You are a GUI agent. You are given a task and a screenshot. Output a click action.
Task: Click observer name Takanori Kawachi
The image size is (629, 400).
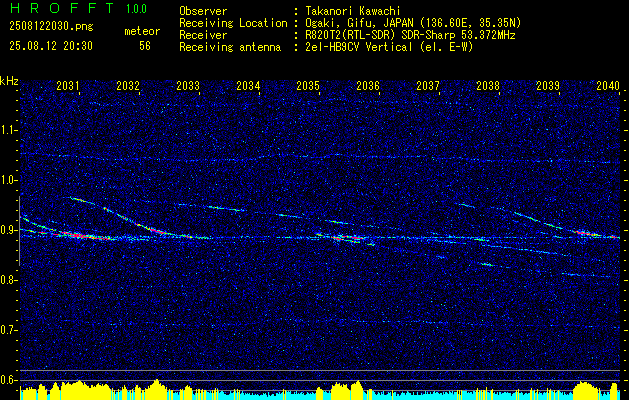tap(353, 11)
